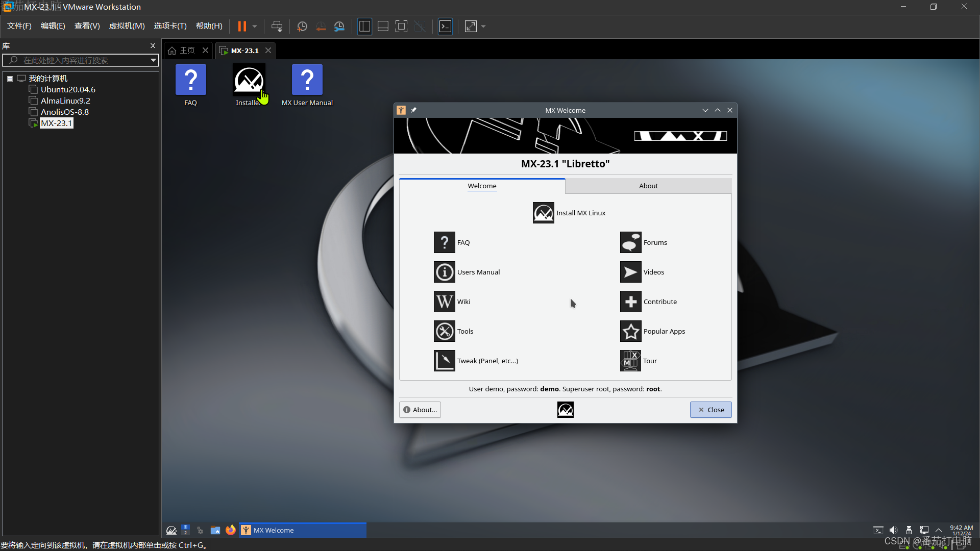
Task: Click the Contribute icon in MX Welcome
Action: (630, 302)
